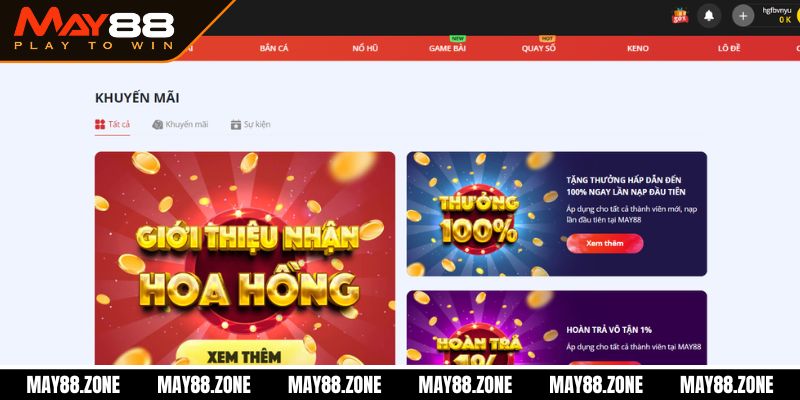Open the GAME BÀI menu
The image size is (800, 400).
[x=447, y=48]
